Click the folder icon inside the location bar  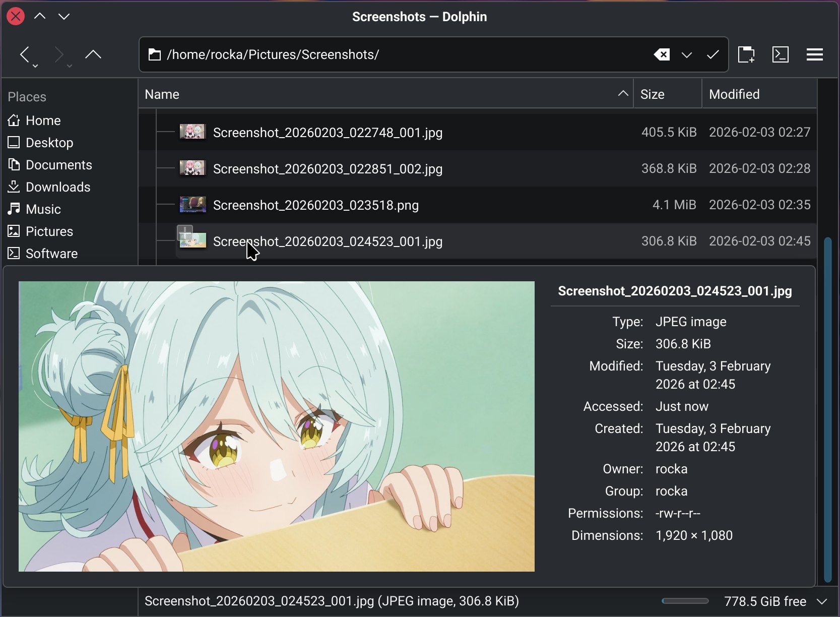(154, 54)
